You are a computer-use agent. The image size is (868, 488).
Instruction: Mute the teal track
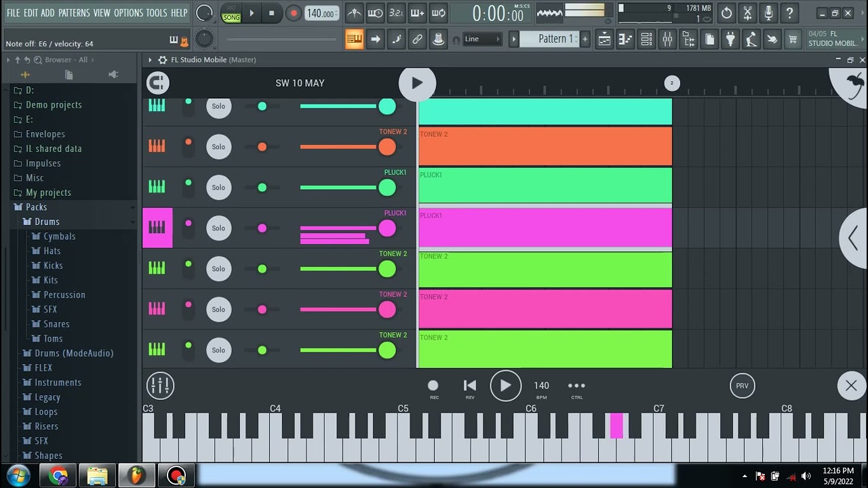189,106
